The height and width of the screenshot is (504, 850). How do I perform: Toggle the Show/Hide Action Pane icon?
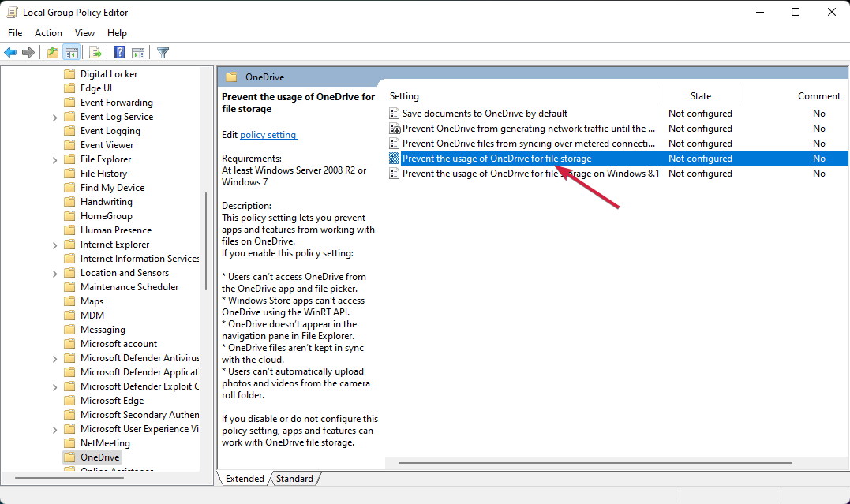[138, 53]
